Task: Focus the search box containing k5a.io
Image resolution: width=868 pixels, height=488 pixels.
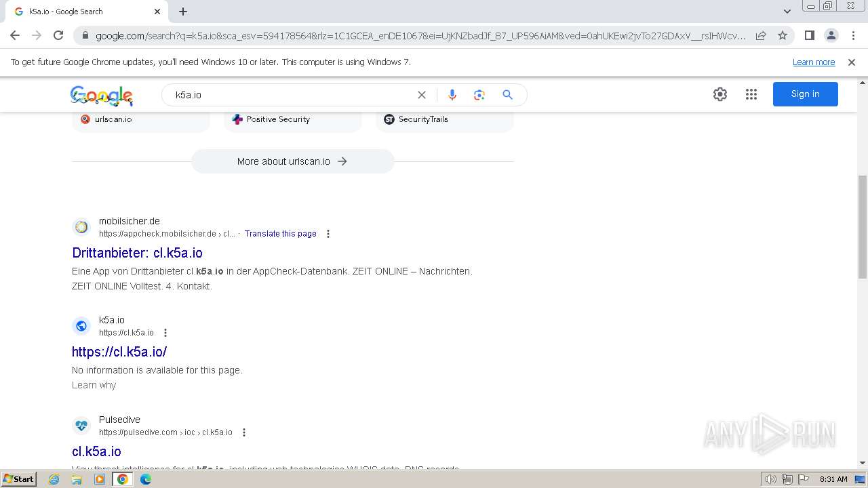Action: click(292, 95)
